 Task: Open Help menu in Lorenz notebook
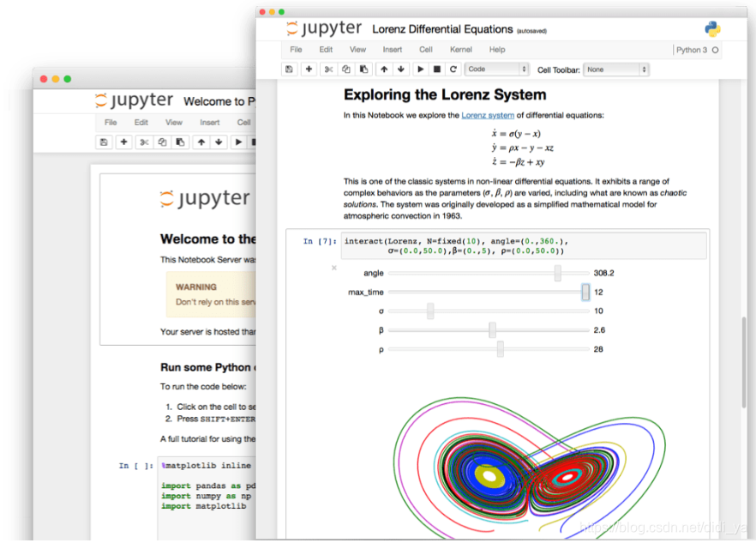coord(497,49)
